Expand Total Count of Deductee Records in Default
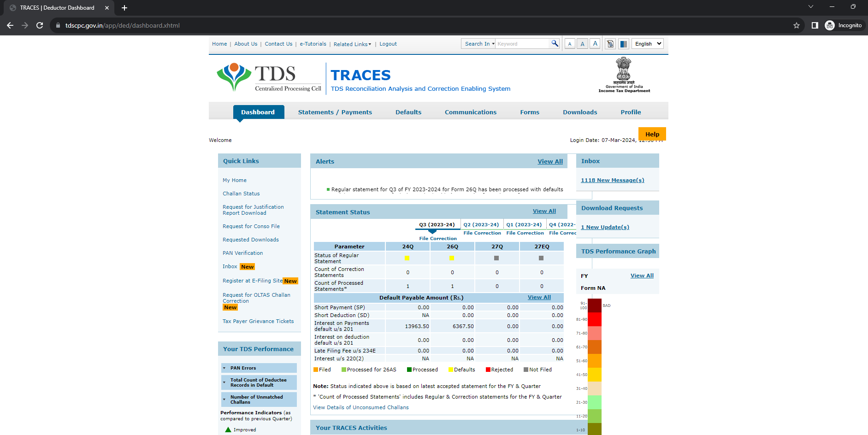 [x=259, y=382]
